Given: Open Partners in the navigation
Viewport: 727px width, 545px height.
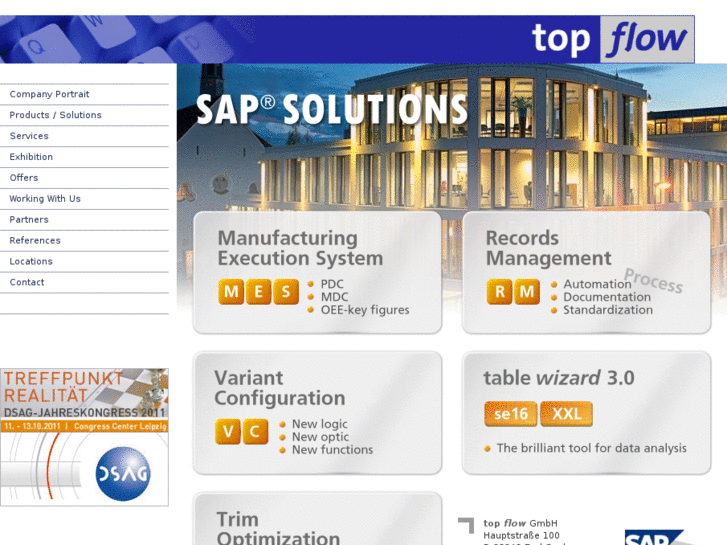Looking at the screenshot, I should click(29, 219).
